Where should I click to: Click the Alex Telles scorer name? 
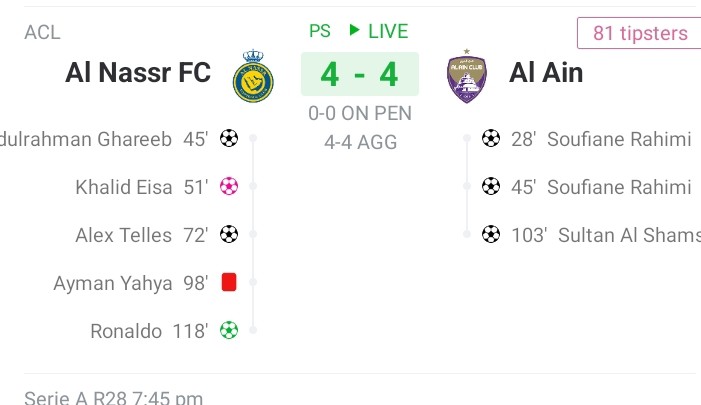click(124, 235)
